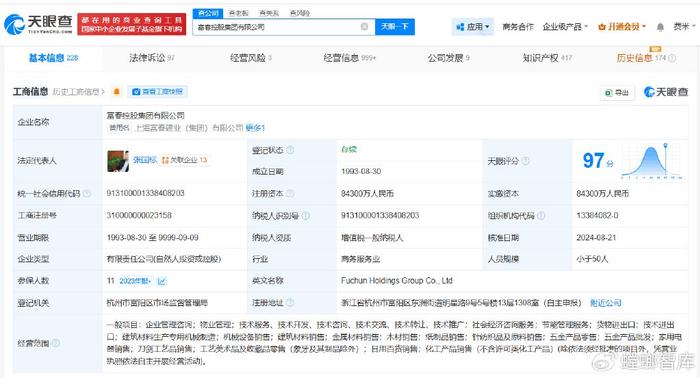Select the English name Fuchun Holdings Group
Viewport: 700px width, 378px height.
click(397, 281)
